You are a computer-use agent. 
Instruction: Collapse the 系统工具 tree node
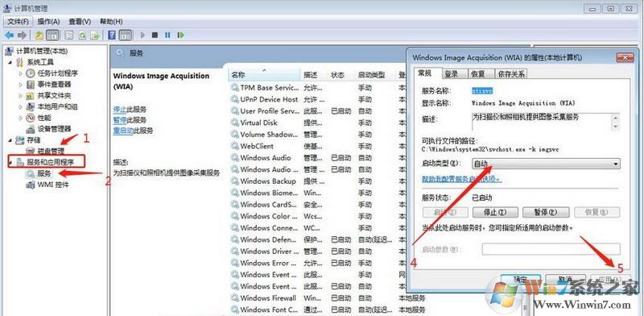click(10, 62)
